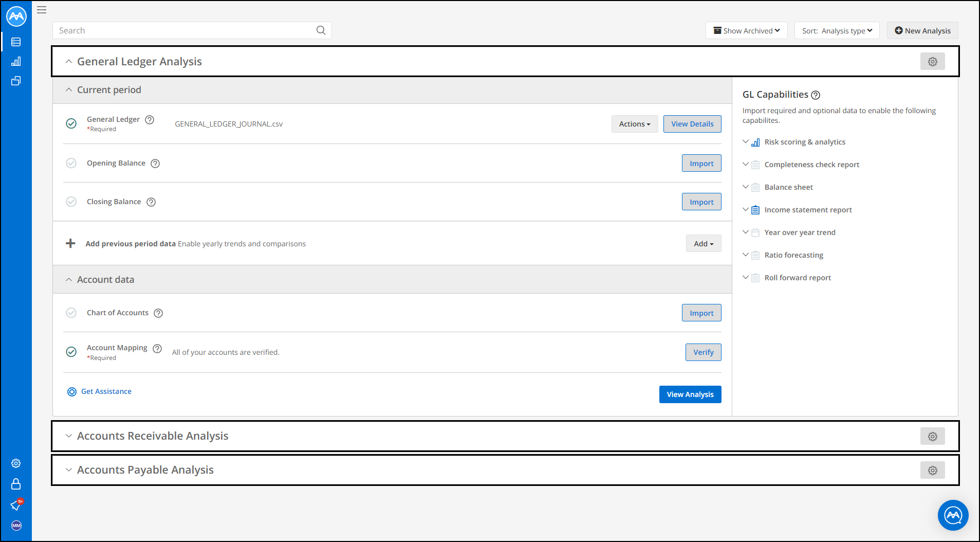980x542 pixels.
Task: Import the Opening Balance file
Action: pos(701,164)
